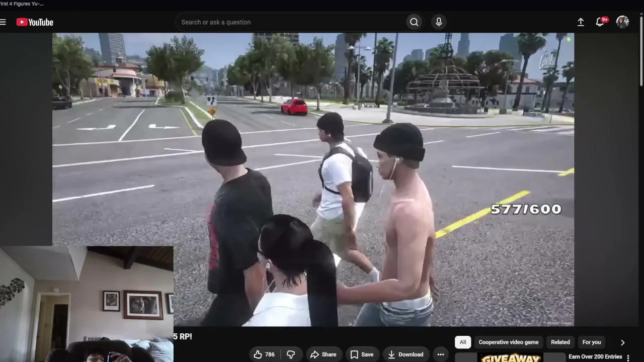Image resolution: width=644 pixels, height=362 pixels.
Task: Show more filter chips with the arrow
Action: 622,342
